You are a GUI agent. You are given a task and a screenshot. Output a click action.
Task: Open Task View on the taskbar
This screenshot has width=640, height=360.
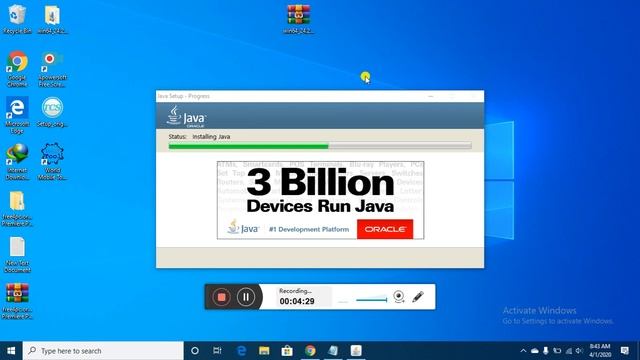[218, 351]
